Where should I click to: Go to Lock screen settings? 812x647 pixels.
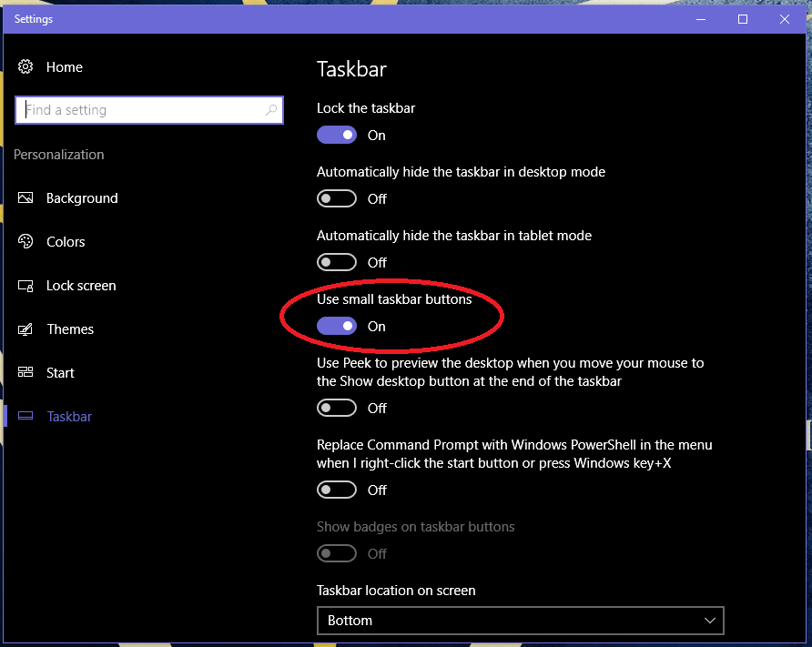pyautogui.click(x=81, y=286)
